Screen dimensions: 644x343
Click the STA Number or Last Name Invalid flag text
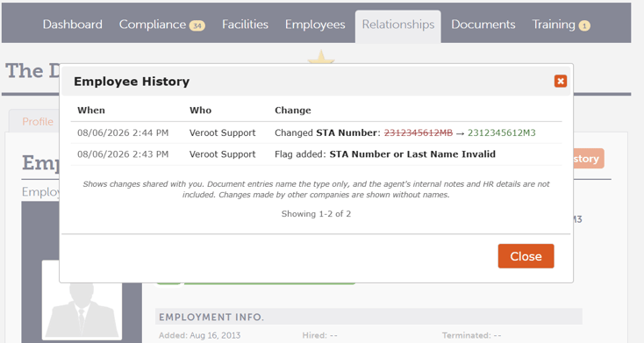point(412,154)
